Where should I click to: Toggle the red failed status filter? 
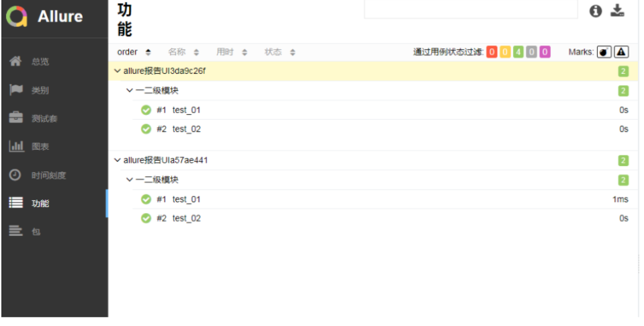pyautogui.click(x=492, y=52)
